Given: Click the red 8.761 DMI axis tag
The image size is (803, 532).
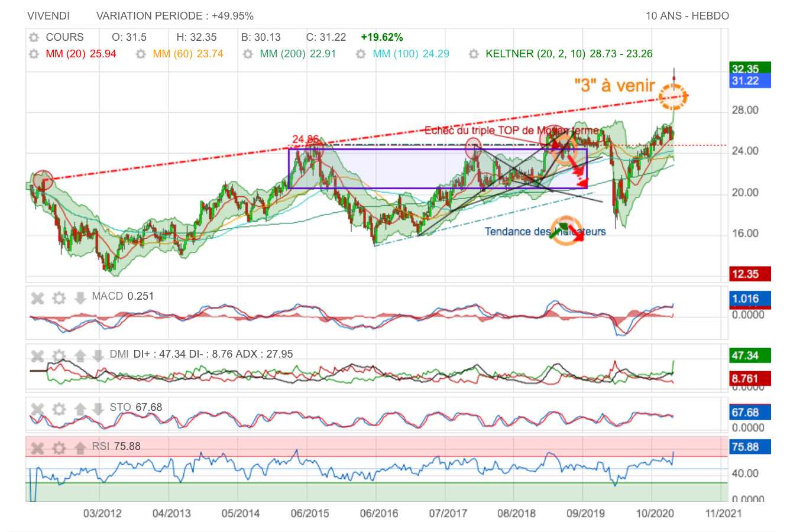Looking at the screenshot, I should 750,378.
